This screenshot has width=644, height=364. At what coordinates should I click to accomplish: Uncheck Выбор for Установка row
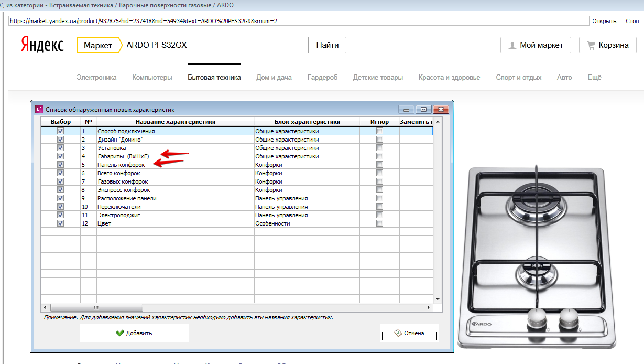(60, 148)
